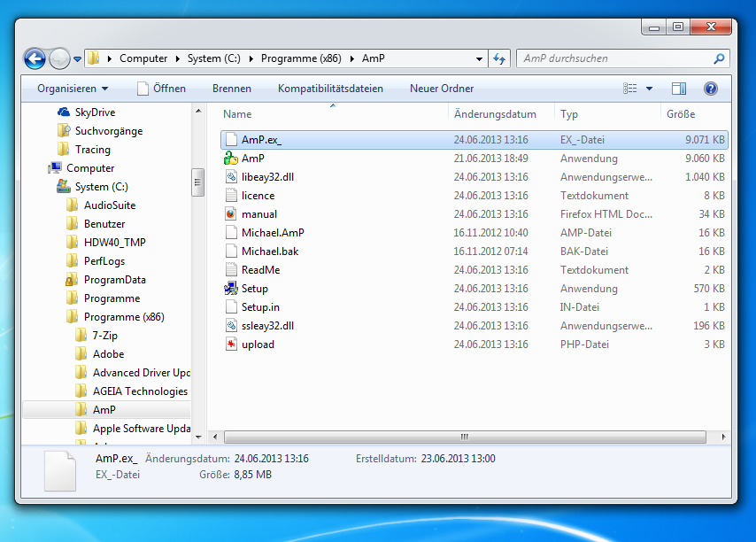The width and height of the screenshot is (756, 542).
Task: Create a folder with Neuer Ordner
Action: pos(442,89)
